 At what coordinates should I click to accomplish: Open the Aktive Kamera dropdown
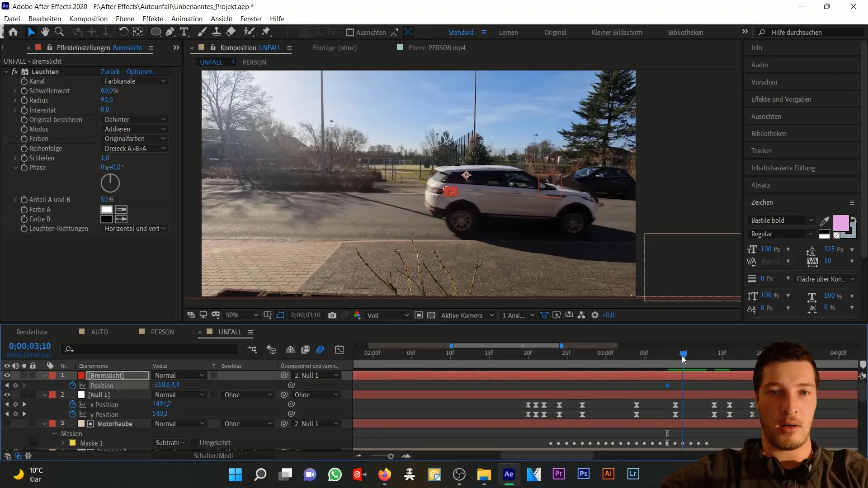[467, 315]
